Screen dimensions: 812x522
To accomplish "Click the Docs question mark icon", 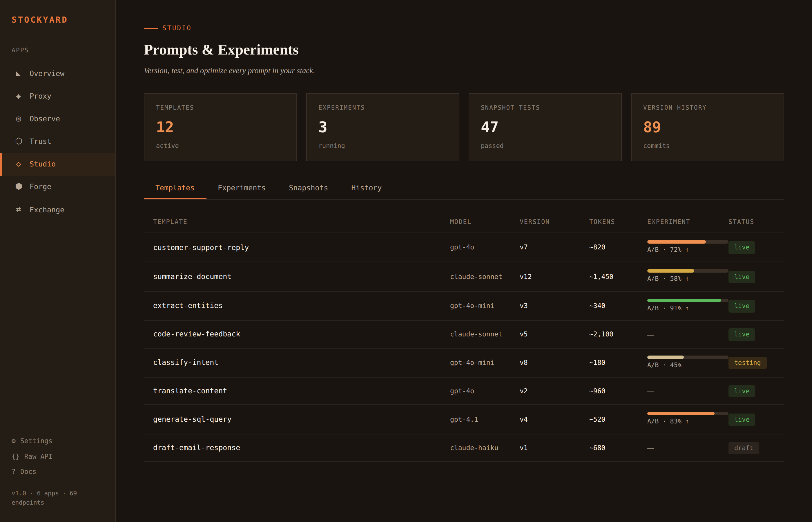I will [x=13, y=471].
